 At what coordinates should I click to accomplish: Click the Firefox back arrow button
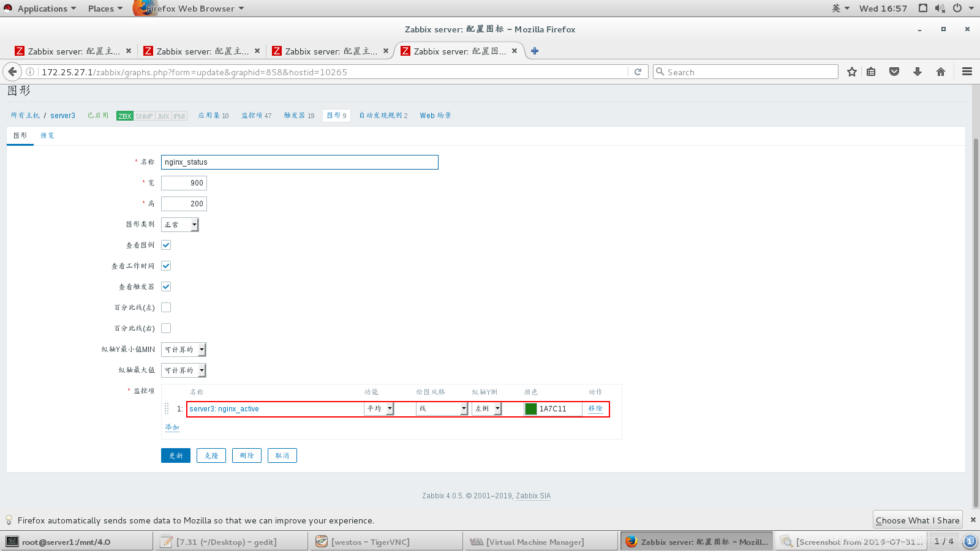[x=13, y=72]
